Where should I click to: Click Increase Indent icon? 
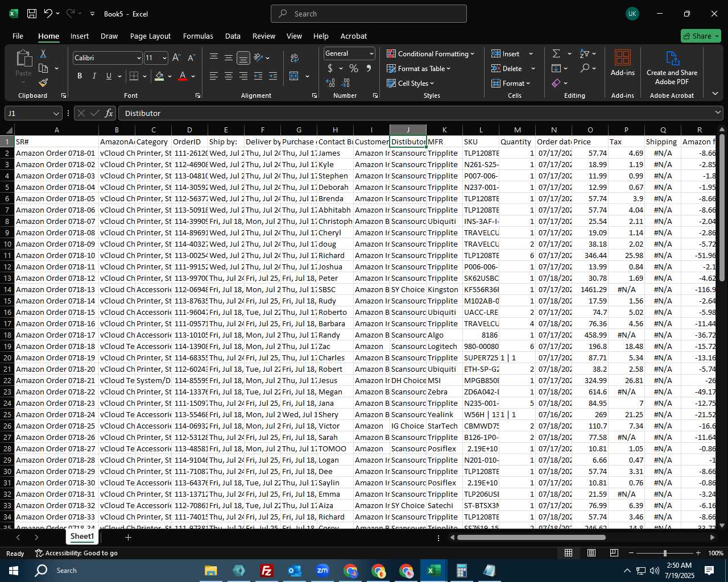[x=273, y=76]
